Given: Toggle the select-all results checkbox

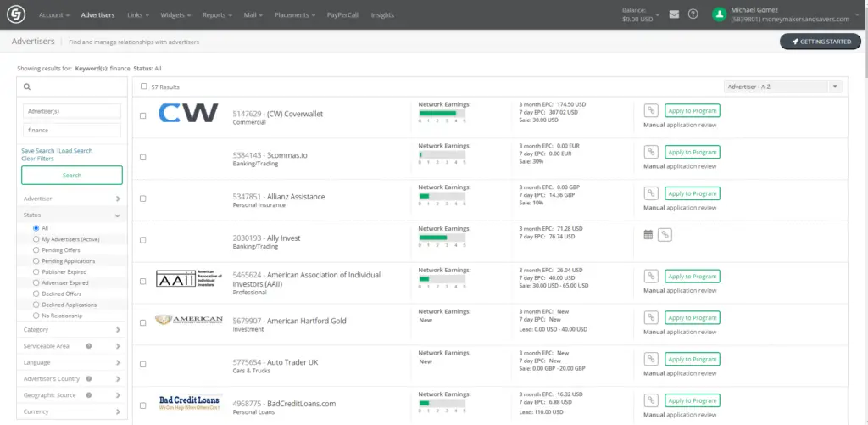Looking at the screenshot, I should [144, 87].
